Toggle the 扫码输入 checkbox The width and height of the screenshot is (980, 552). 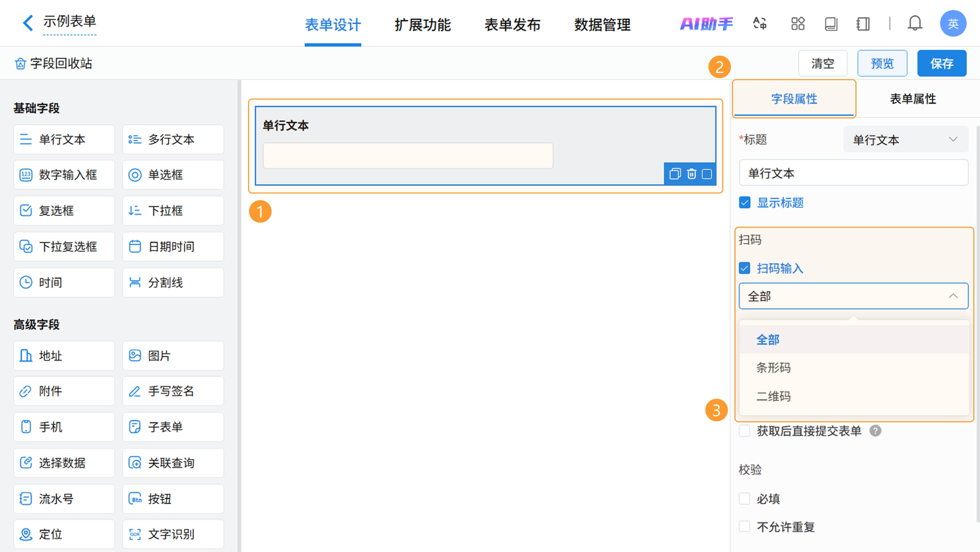[x=744, y=268]
